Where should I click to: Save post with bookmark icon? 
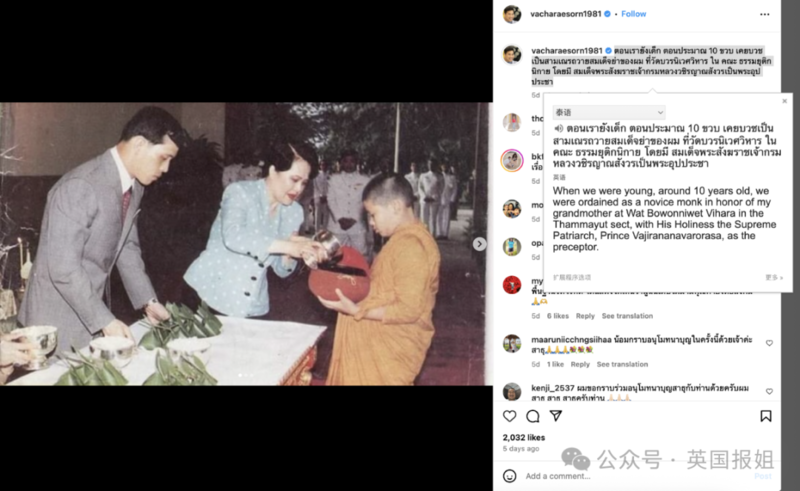click(x=765, y=416)
